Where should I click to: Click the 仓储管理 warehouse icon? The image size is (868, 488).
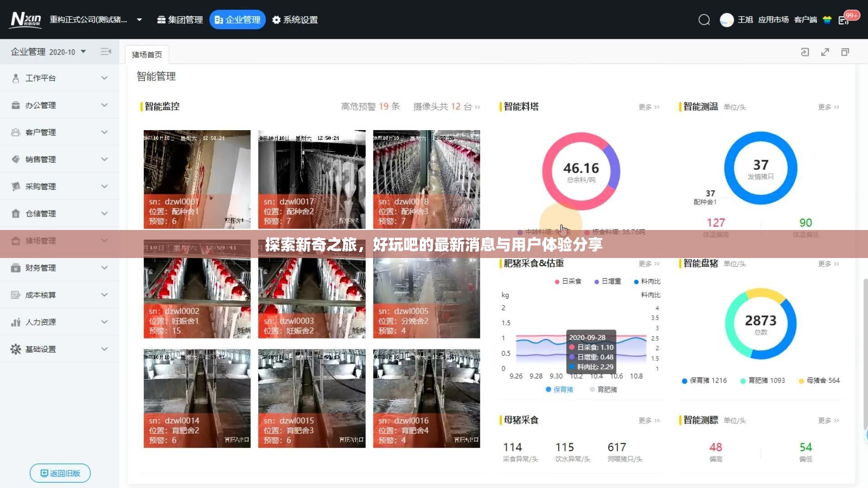(15, 214)
